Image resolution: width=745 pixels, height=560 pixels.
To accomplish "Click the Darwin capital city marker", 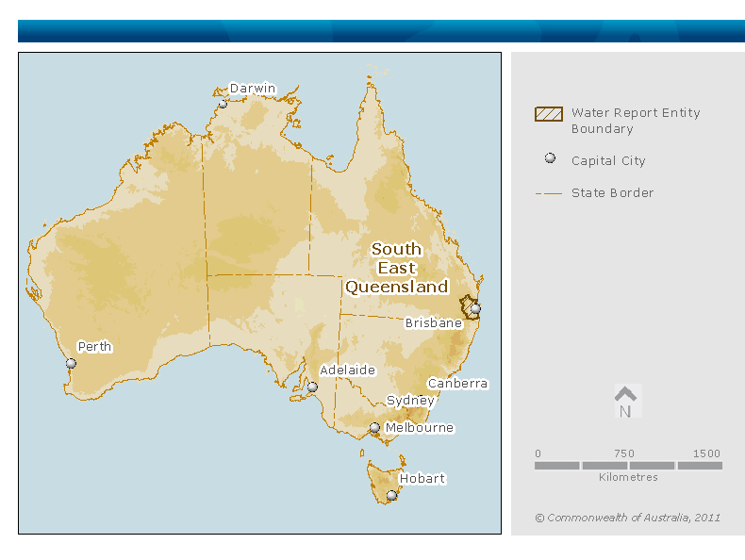I will click(x=223, y=104).
